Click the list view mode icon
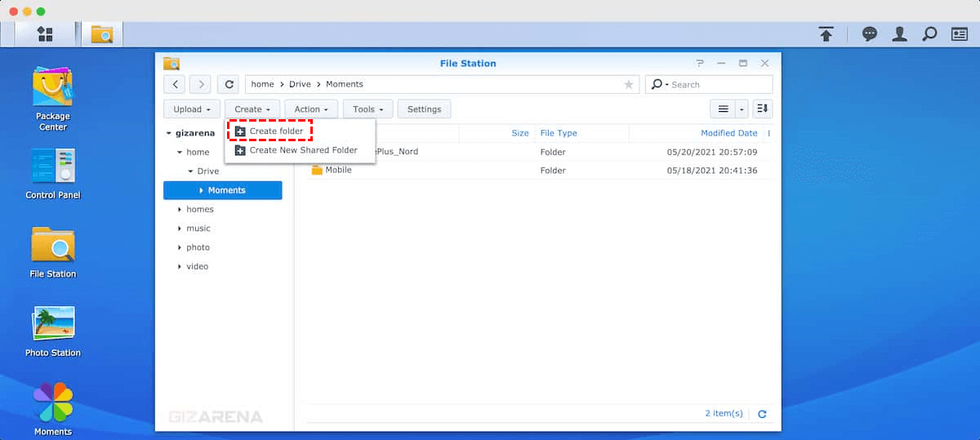This screenshot has height=440, width=980. [723, 109]
